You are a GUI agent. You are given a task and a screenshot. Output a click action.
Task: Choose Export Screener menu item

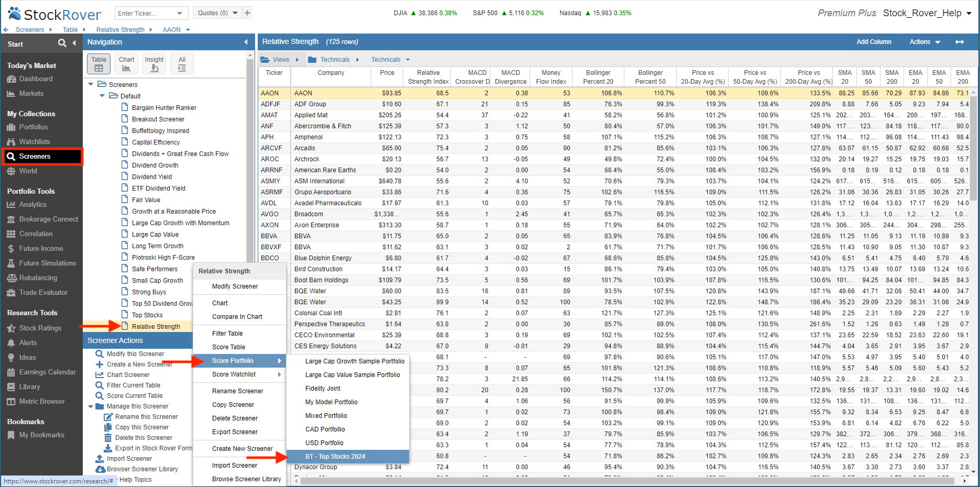coord(235,432)
